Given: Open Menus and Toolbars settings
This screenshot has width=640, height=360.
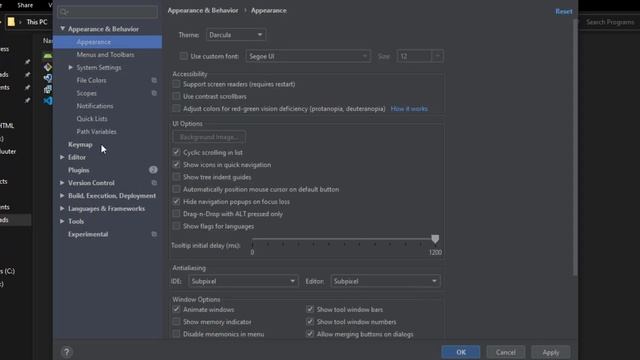Looking at the screenshot, I should pyautogui.click(x=105, y=55).
